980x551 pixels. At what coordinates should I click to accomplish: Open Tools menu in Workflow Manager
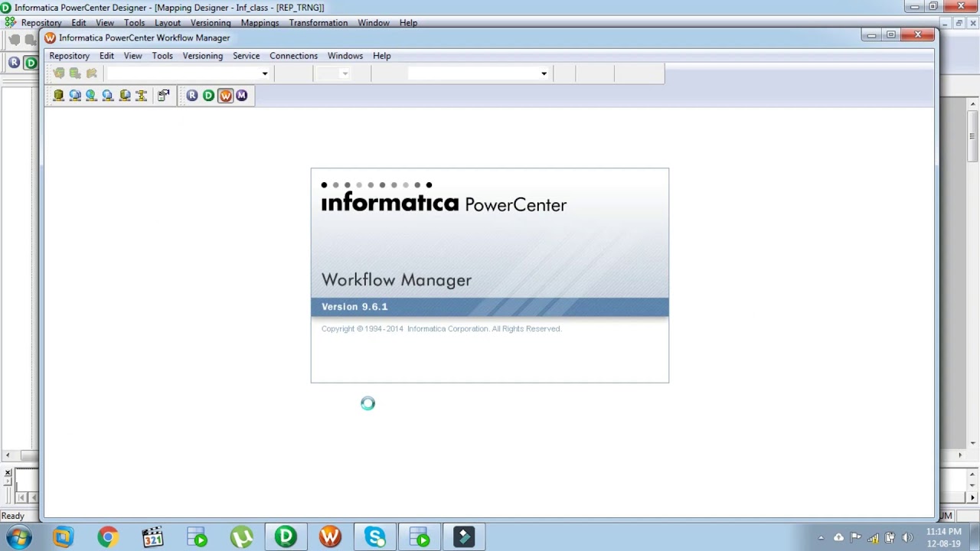[x=162, y=56]
